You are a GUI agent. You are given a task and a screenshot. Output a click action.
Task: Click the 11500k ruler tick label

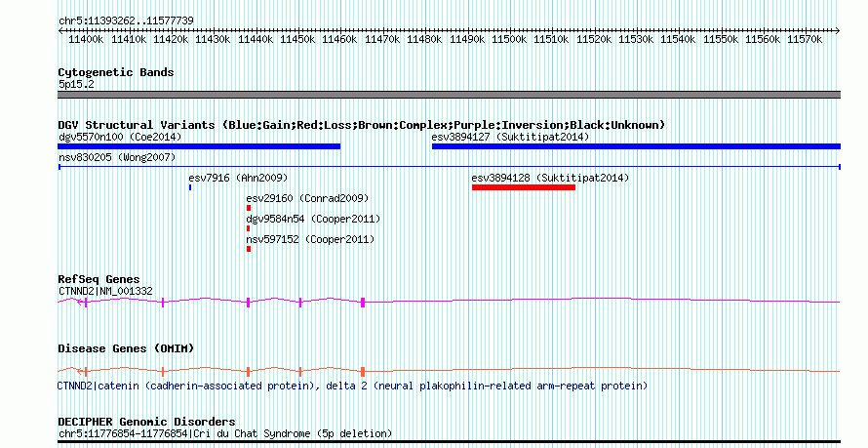[x=509, y=40]
